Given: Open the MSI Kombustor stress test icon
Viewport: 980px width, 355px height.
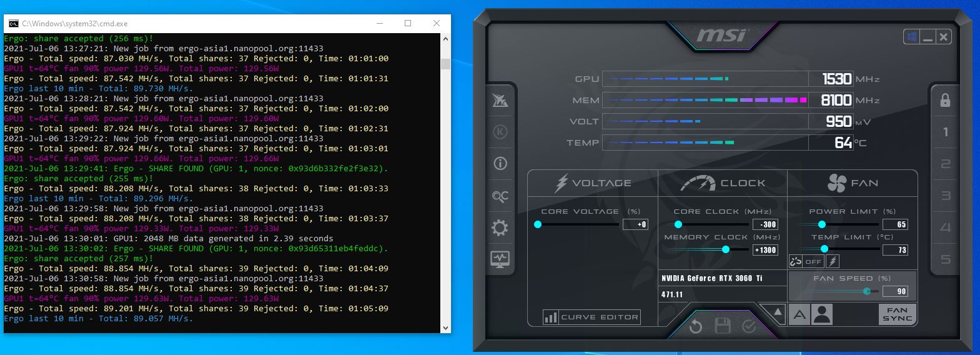Looking at the screenshot, I should click(500, 132).
